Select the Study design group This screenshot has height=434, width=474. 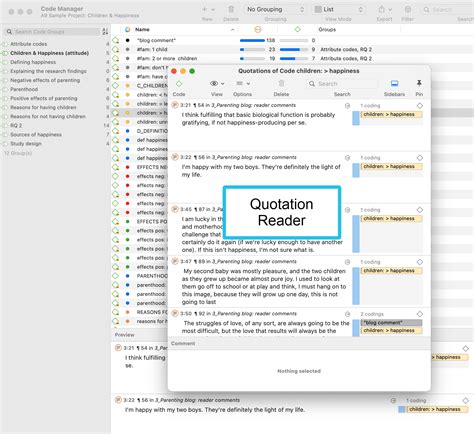pyautogui.click(x=26, y=144)
